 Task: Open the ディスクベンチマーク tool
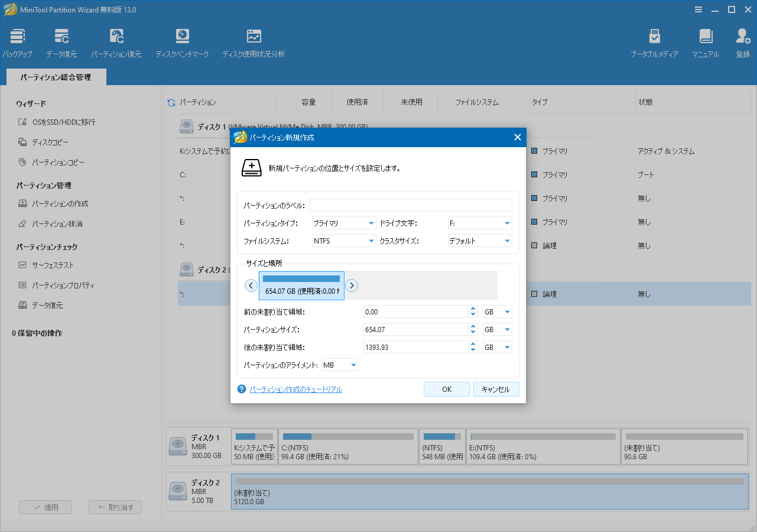coord(182,43)
